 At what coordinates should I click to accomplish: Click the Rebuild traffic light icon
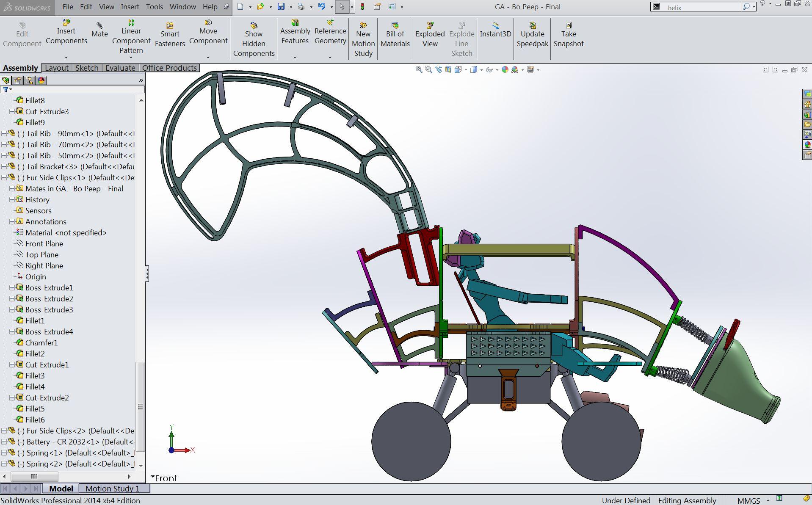362,7
